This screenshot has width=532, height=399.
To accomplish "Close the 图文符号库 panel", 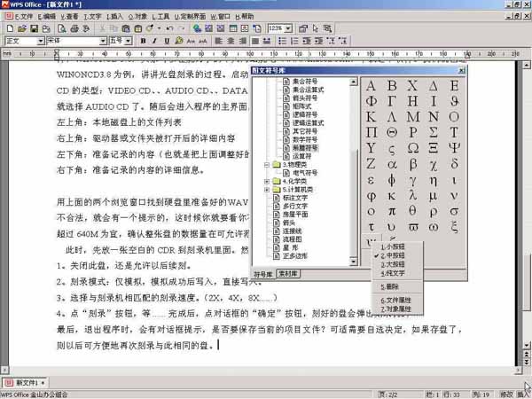I will click(x=462, y=71).
